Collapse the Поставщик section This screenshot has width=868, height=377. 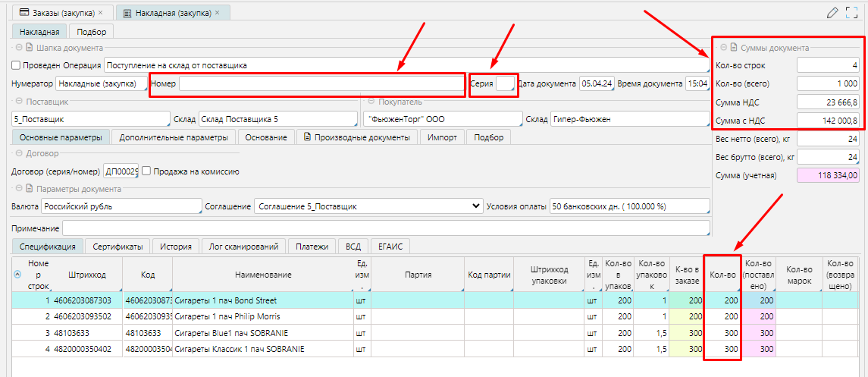tap(17, 101)
